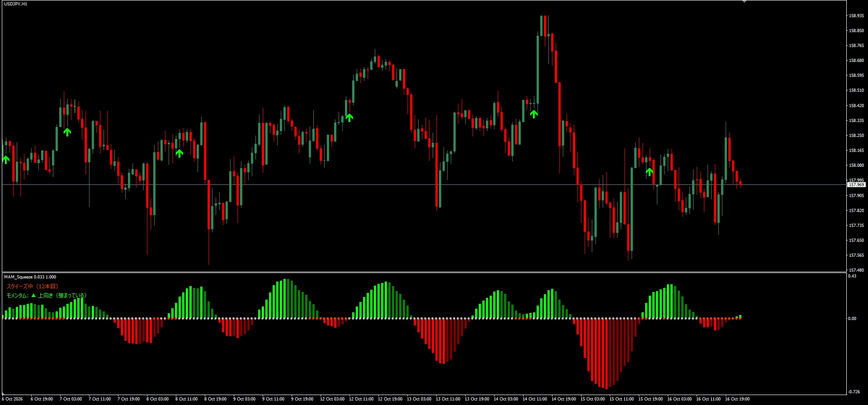Click the 6 Oct 2026 date label
Viewport: 868px width, 405px height.
(x=12, y=399)
